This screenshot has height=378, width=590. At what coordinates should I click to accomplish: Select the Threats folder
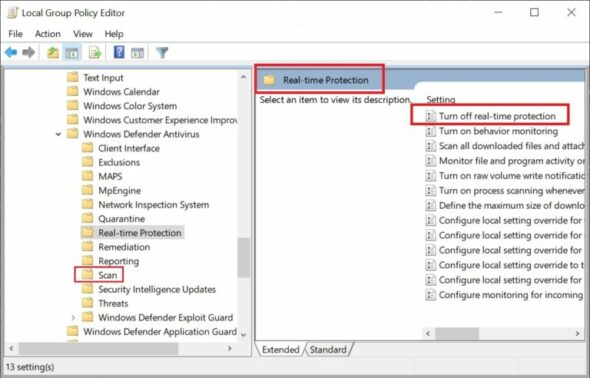[105, 304]
